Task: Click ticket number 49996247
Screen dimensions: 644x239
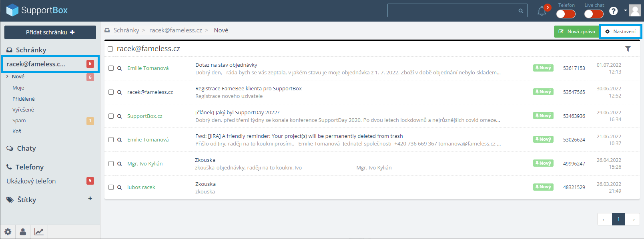Action: click(x=574, y=164)
